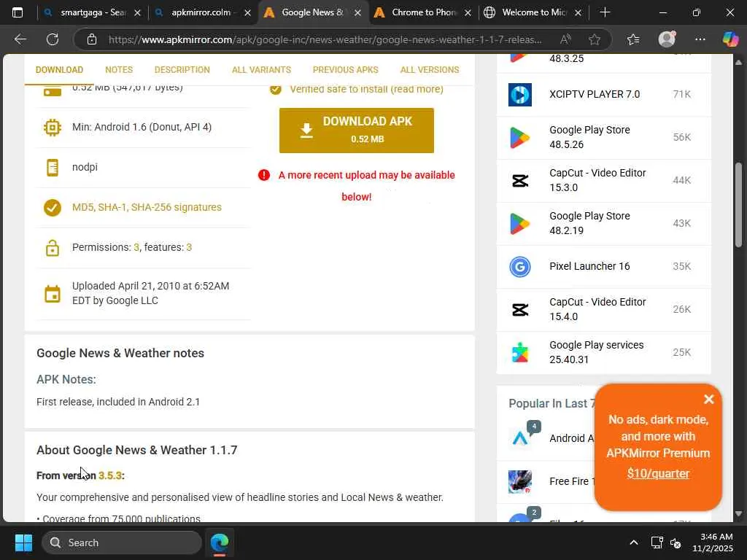
Task: Open the browser profile avatar
Action: point(667,39)
